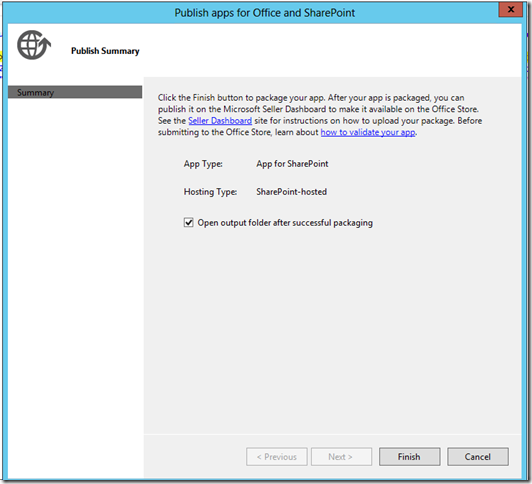Screen dimensions: 532x484
Task: Cancel the publish wizard
Action: point(478,457)
